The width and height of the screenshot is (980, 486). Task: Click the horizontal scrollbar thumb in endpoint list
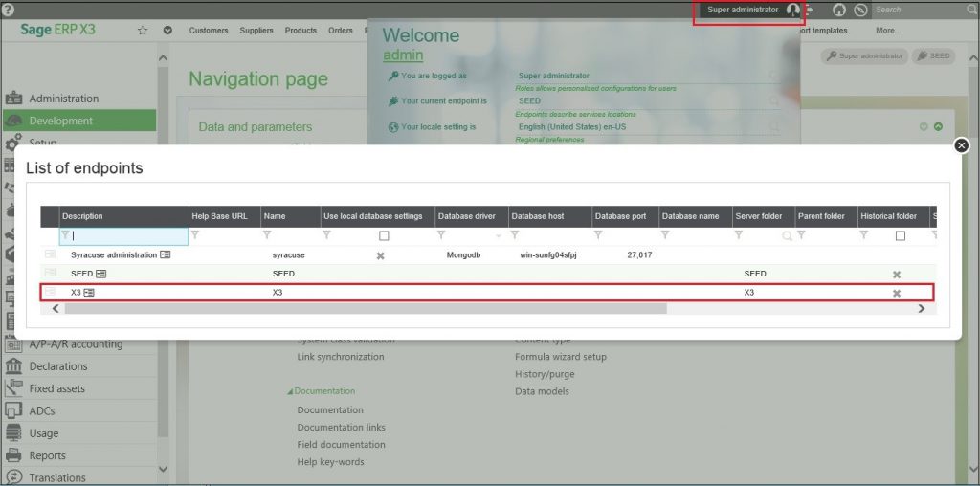pos(366,309)
